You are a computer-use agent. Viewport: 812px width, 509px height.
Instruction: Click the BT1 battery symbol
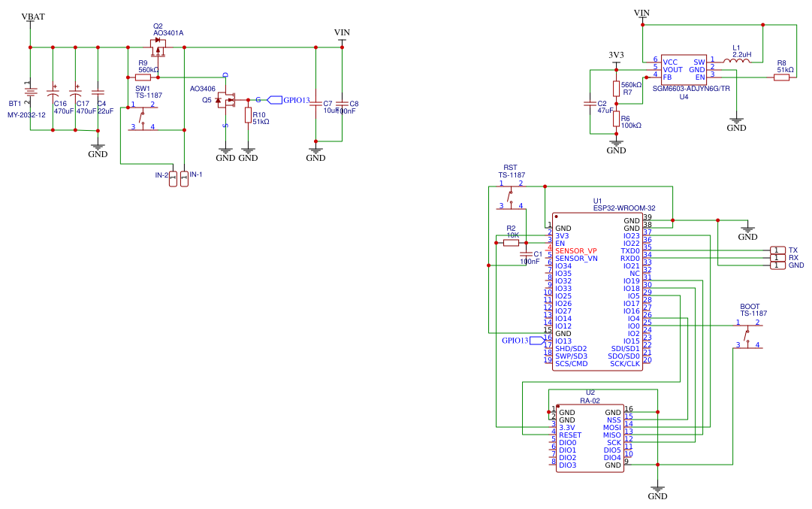pyautogui.click(x=30, y=93)
